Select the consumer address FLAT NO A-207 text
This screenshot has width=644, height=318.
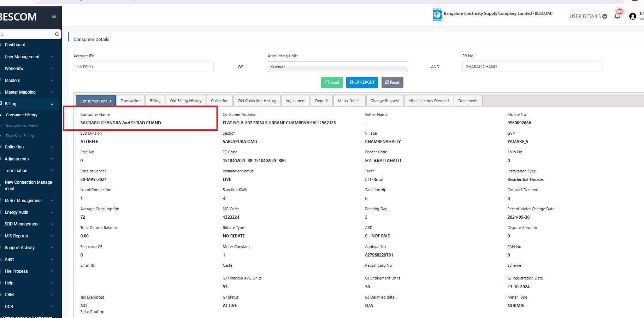point(279,123)
